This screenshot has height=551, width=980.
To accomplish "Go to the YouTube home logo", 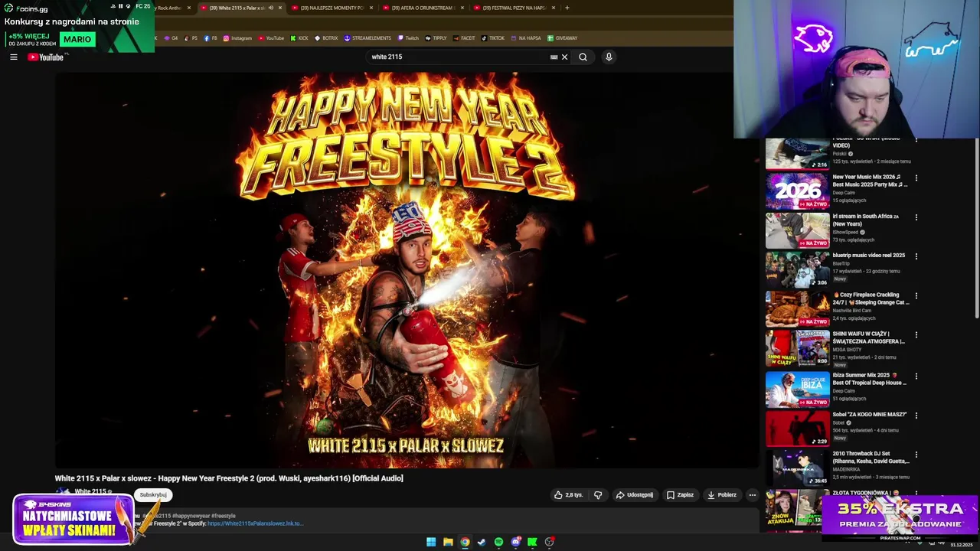I will (46, 57).
